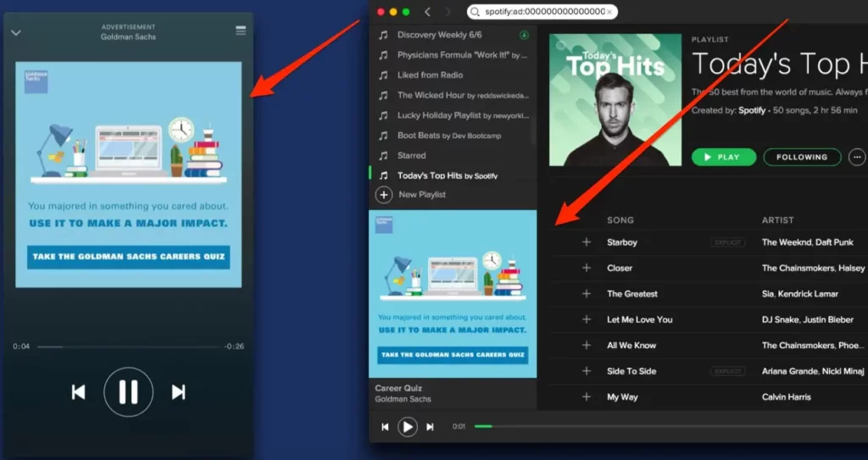Open the queue menu icon in mobile player
The image size is (868, 460).
point(241,30)
